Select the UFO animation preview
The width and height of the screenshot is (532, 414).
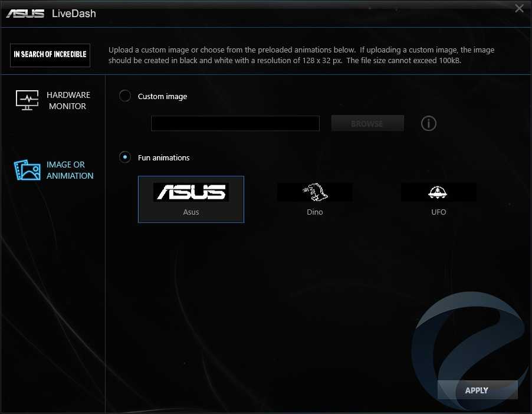click(438, 192)
